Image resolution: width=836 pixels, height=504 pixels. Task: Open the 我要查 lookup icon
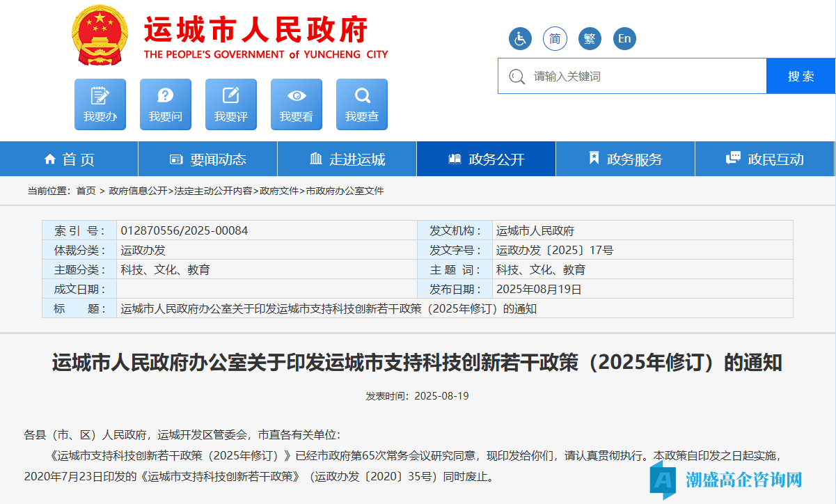[x=361, y=104]
